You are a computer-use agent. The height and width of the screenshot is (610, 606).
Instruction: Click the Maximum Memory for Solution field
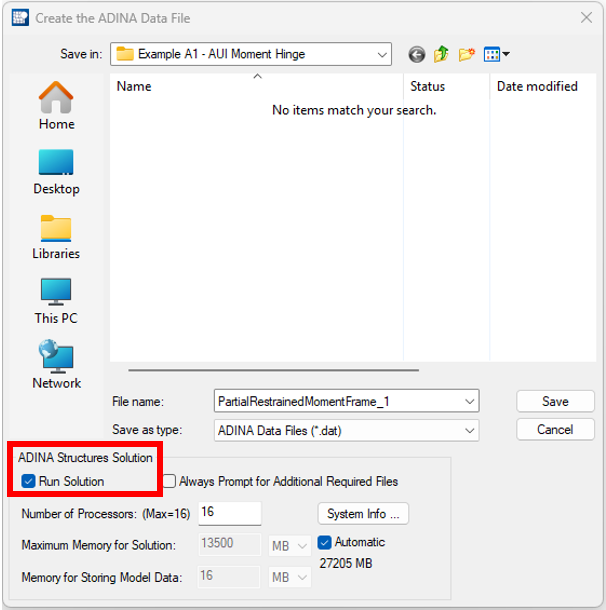(x=229, y=544)
